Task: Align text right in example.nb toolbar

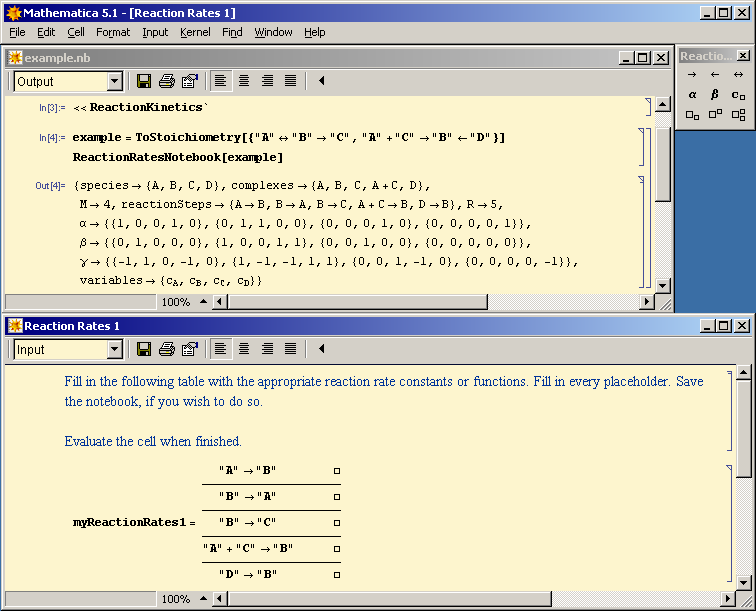Action: point(267,81)
